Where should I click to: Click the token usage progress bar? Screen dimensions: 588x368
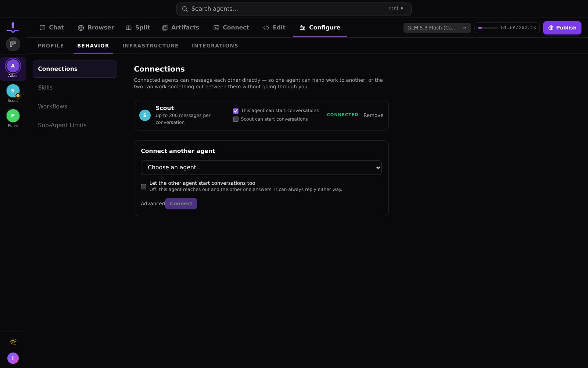488,28
